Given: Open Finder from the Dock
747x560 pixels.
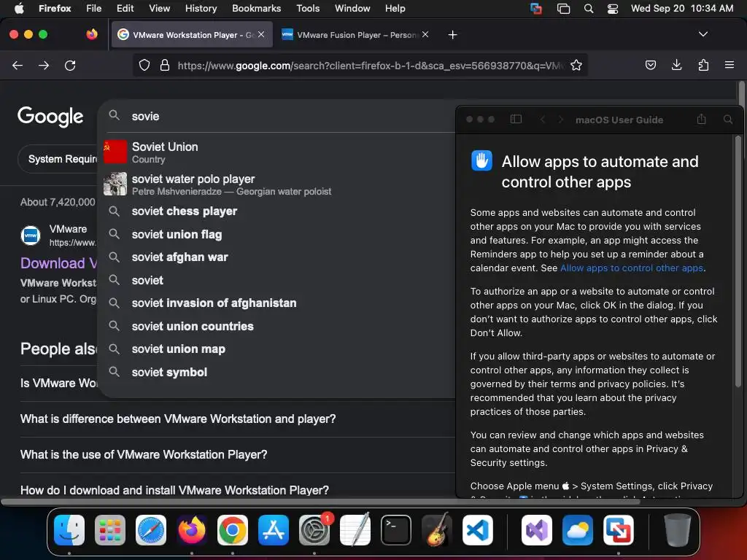Looking at the screenshot, I should [x=69, y=530].
